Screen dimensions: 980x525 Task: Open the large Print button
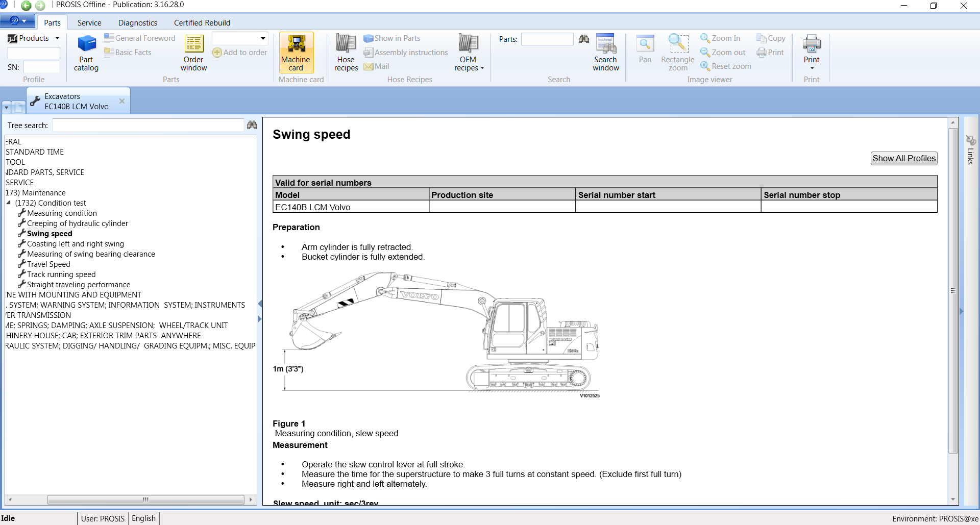click(x=812, y=52)
